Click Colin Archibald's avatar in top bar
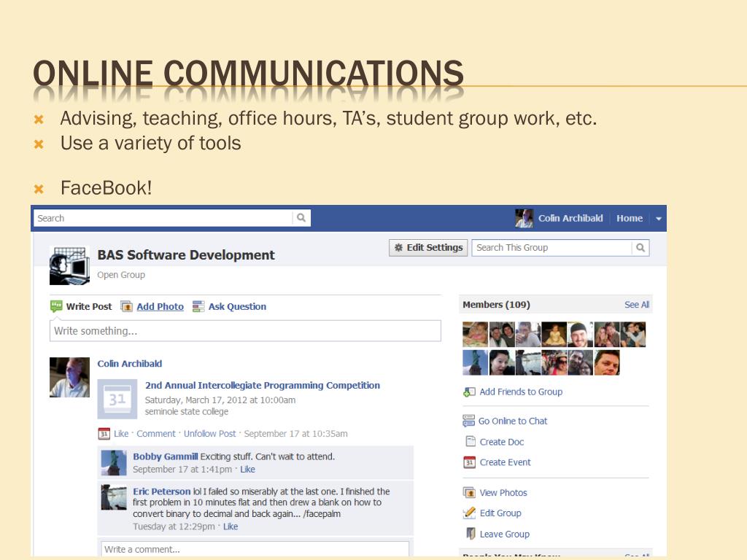Screen dimensions: 747x560 coord(524,218)
